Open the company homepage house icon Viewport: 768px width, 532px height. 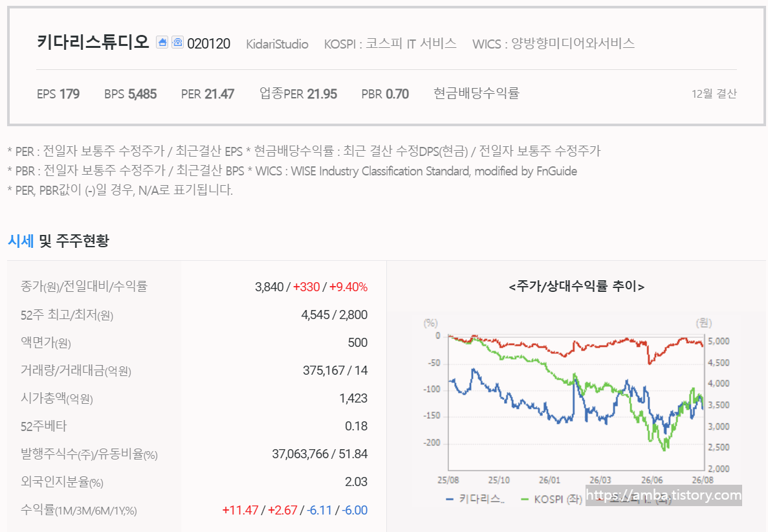pyautogui.click(x=162, y=42)
